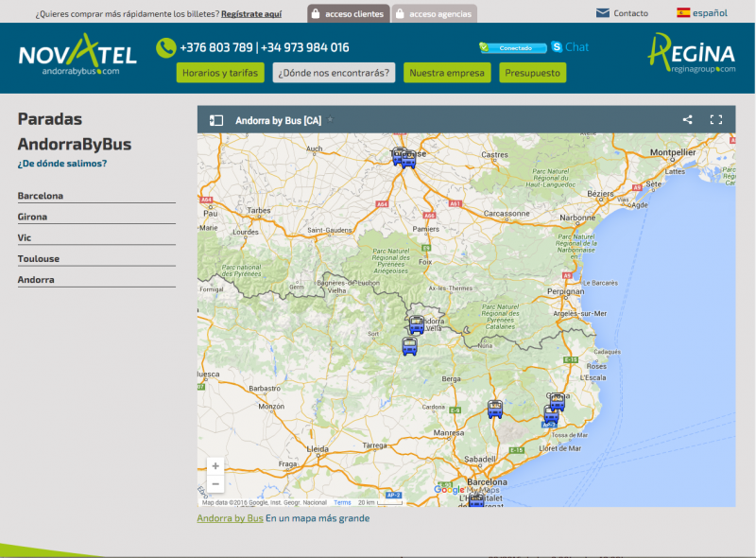Select Barcelona from the stops list
Screen dimensions: 756x558
pyautogui.click(x=41, y=196)
